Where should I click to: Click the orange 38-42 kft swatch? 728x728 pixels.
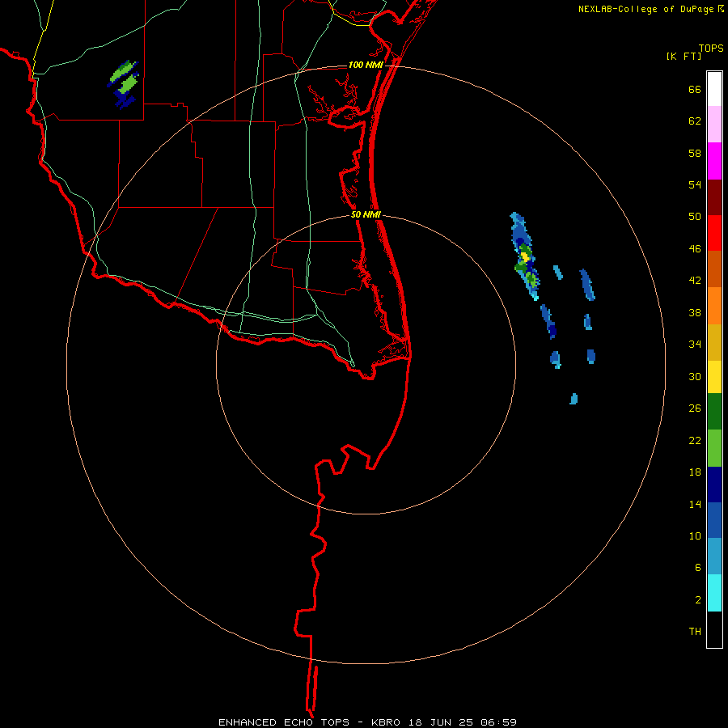714,306
